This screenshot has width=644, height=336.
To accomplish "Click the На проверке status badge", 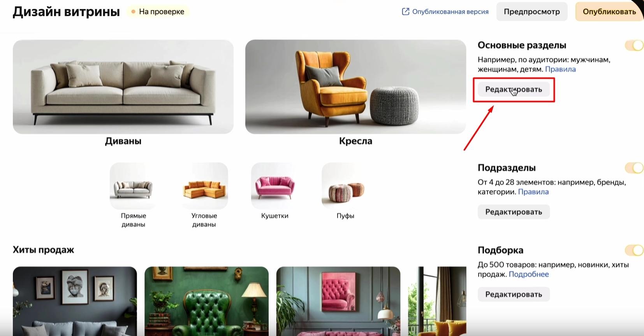I will pos(158,12).
